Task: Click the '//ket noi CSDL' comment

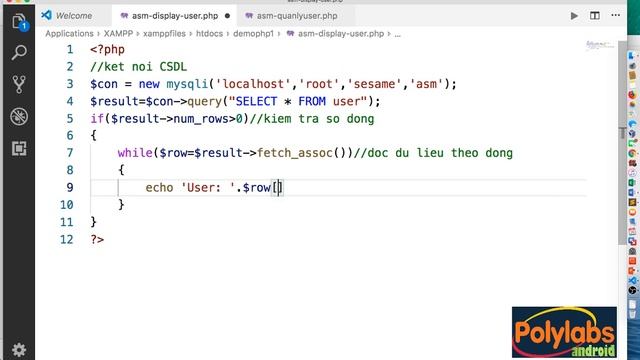Action: [x=138, y=67]
